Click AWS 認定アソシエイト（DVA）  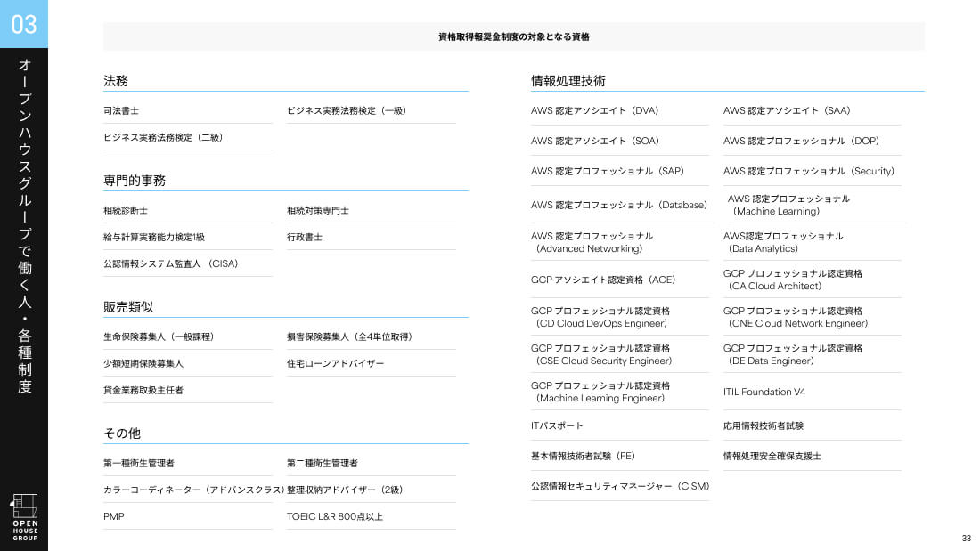click(595, 110)
